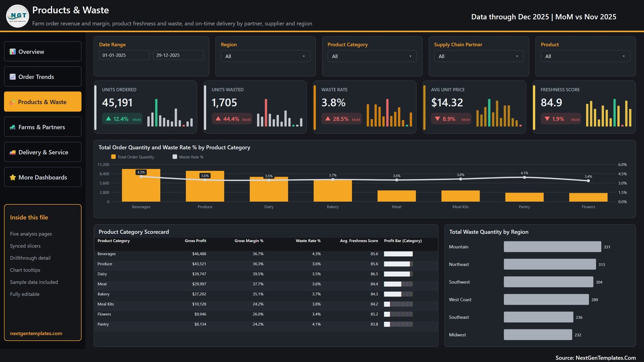Open More Dashboards
The image size is (644, 362).
(43, 177)
